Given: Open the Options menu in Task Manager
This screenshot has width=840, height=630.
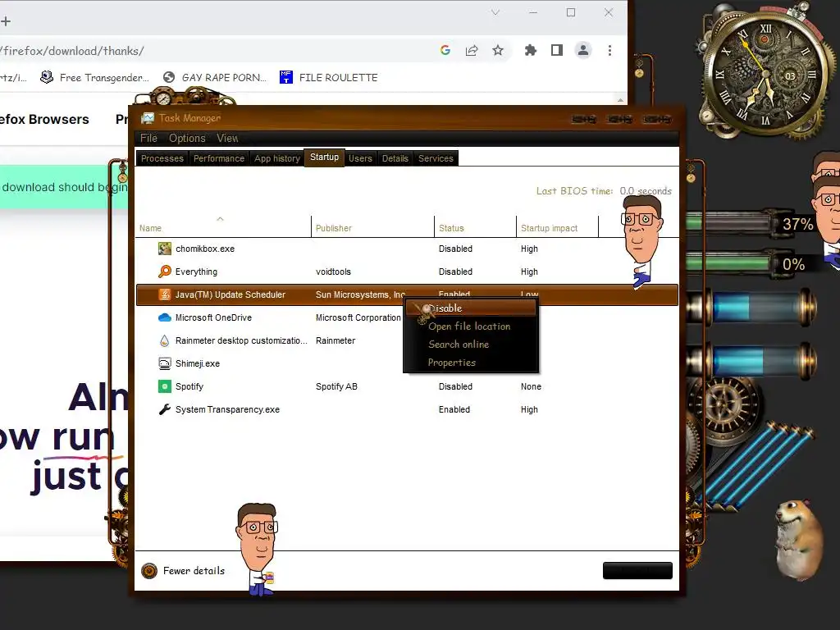Looking at the screenshot, I should tap(187, 138).
